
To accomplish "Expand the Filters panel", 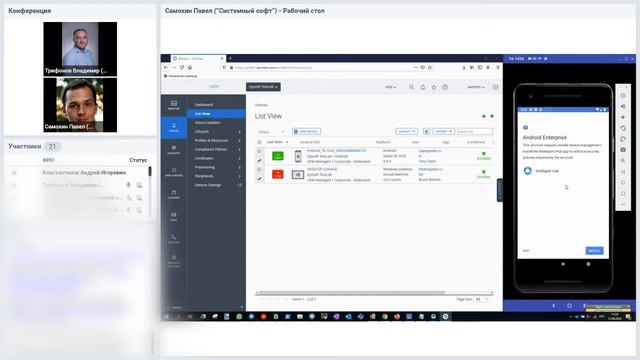I will (x=271, y=132).
